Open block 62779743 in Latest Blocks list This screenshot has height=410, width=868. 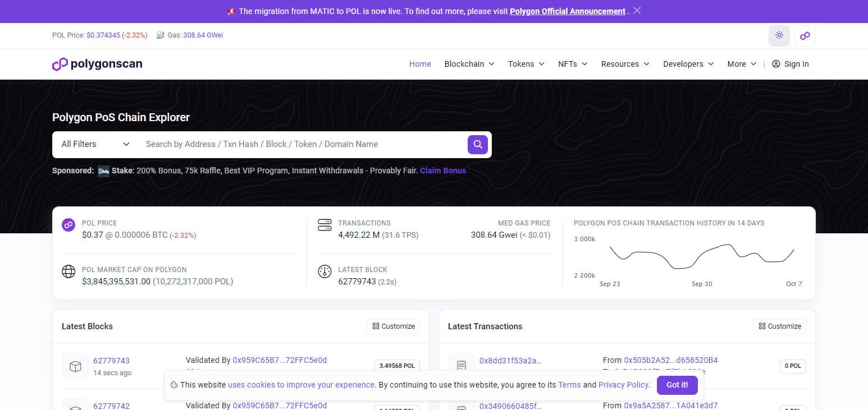[x=111, y=361]
